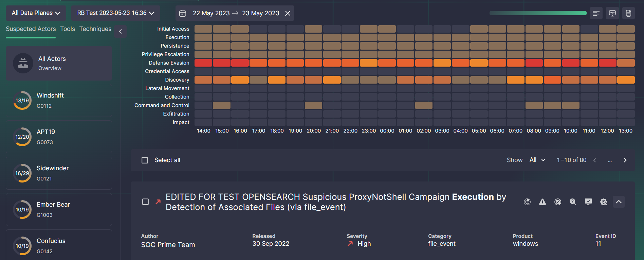This screenshot has height=260, width=644.
Task: Click the warning triangle icon on the rule
Action: point(542,202)
